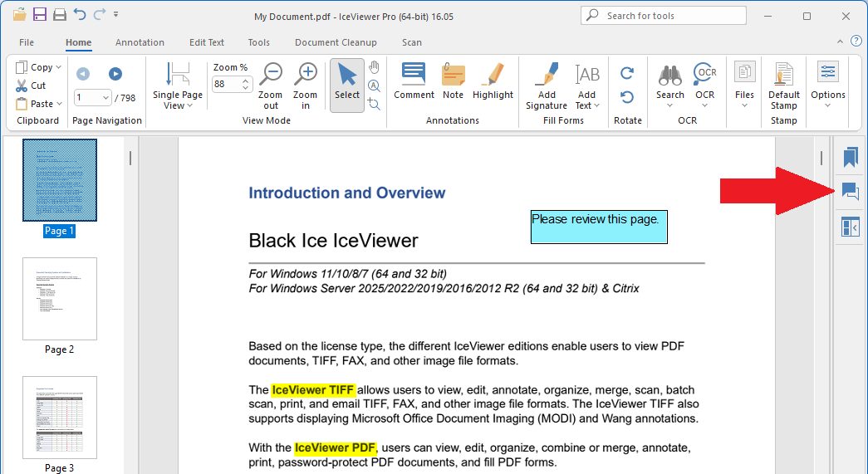Switch to the Home tab
The image size is (868, 474).
[79, 42]
